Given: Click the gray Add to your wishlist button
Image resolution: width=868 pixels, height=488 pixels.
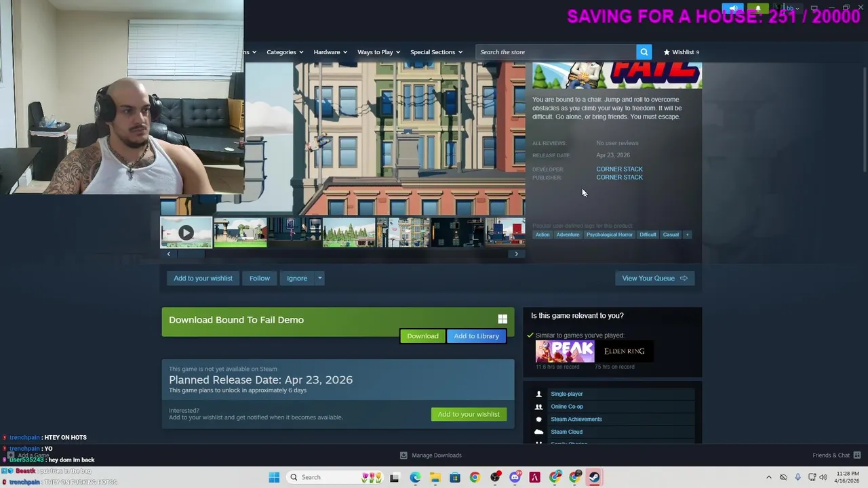Looking at the screenshot, I should 203,279.
